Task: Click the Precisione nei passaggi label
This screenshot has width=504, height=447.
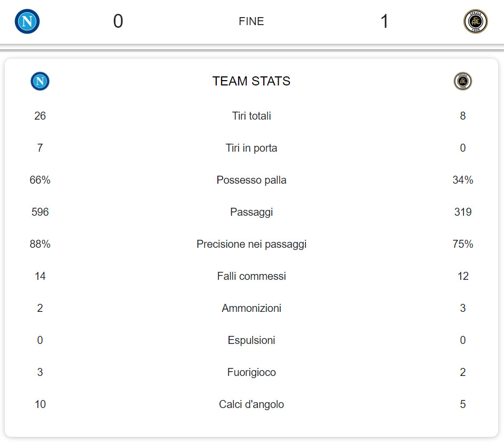Action: click(251, 244)
